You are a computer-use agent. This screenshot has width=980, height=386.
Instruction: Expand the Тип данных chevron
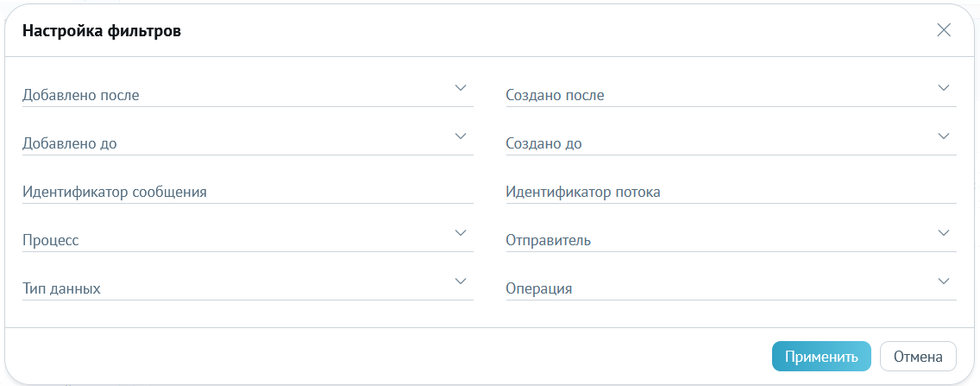tap(461, 281)
